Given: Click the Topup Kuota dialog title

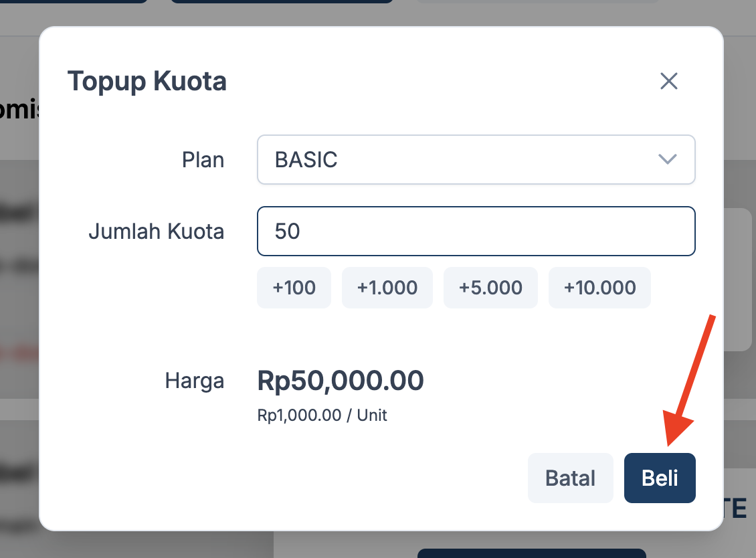Looking at the screenshot, I should [147, 82].
